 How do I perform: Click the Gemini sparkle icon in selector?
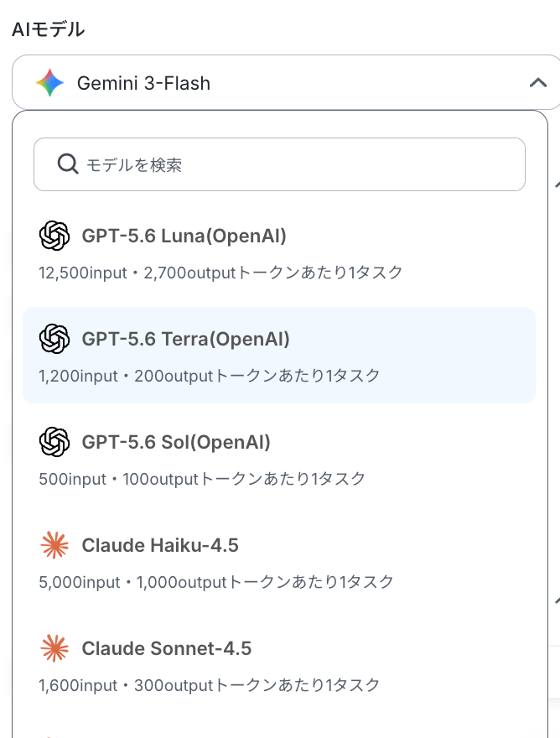point(50,83)
